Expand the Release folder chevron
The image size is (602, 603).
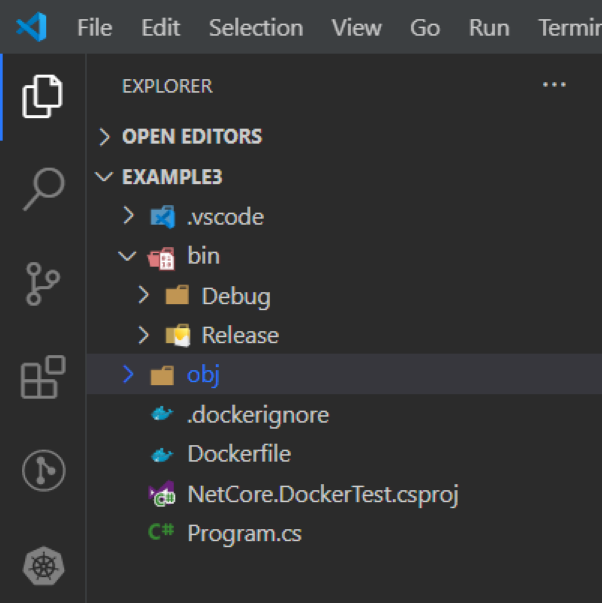click(143, 335)
